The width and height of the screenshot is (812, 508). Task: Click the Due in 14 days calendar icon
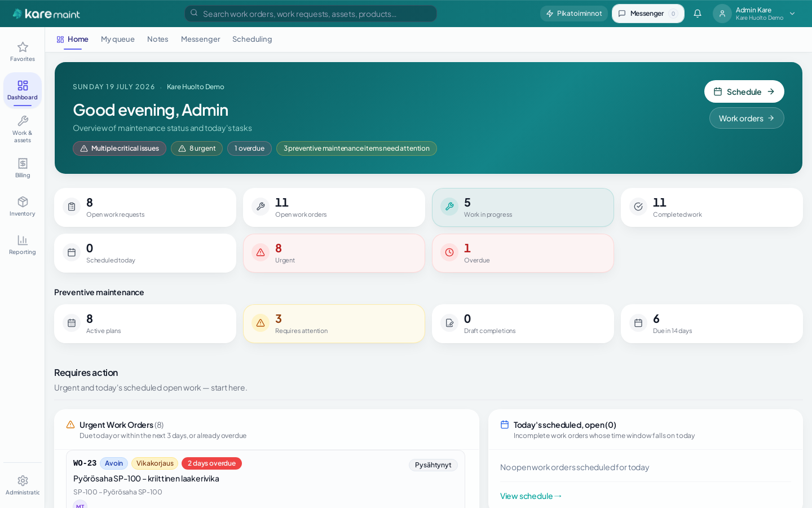pyautogui.click(x=638, y=323)
